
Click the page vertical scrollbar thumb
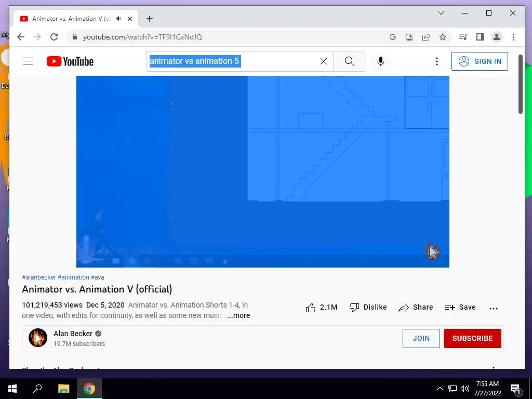521,84
